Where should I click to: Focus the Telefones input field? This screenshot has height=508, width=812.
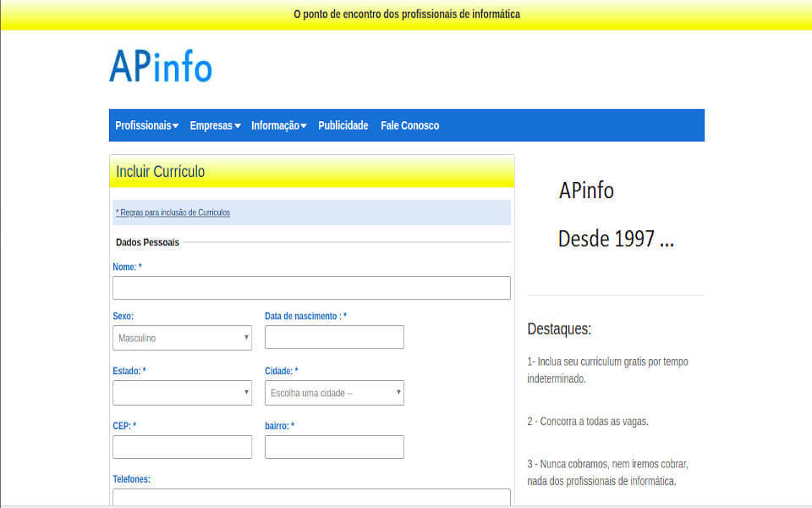(311, 497)
